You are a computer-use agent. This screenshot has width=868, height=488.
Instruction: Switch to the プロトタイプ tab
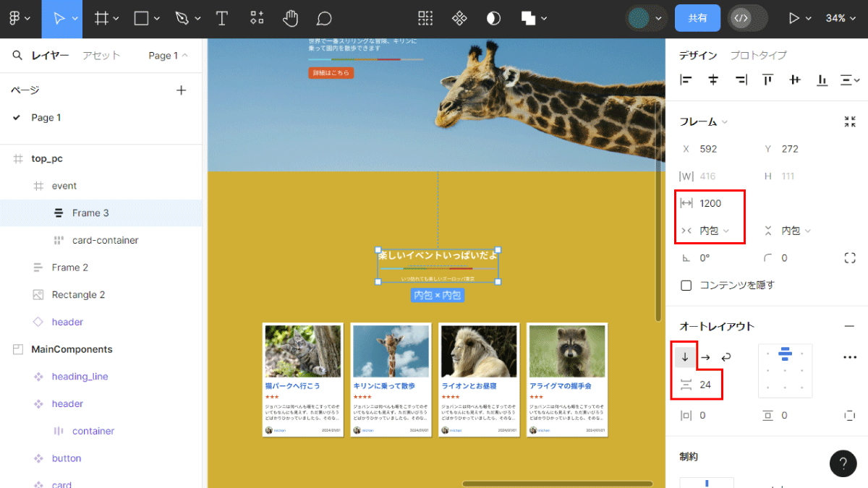758,55
